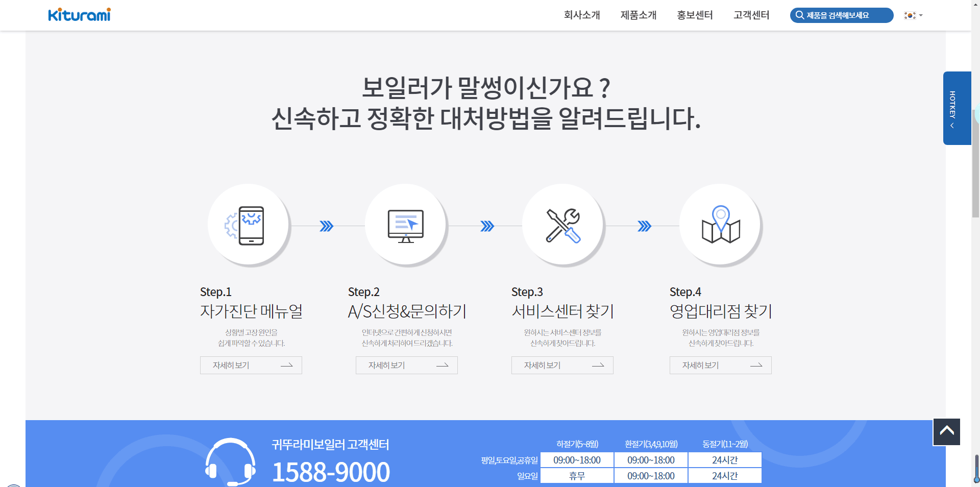Screen dimensions: 980x487
Task: Click the 자가진단 메뉴얼 heading
Action: (252, 311)
